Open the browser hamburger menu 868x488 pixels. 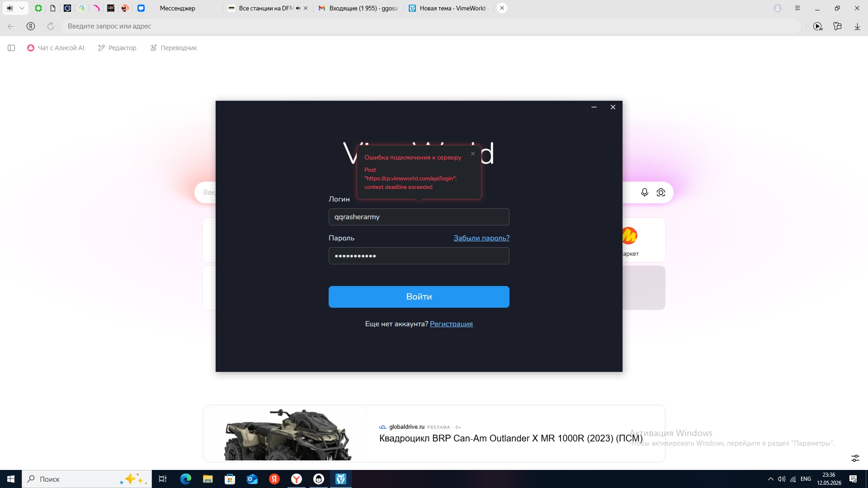[797, 8]
